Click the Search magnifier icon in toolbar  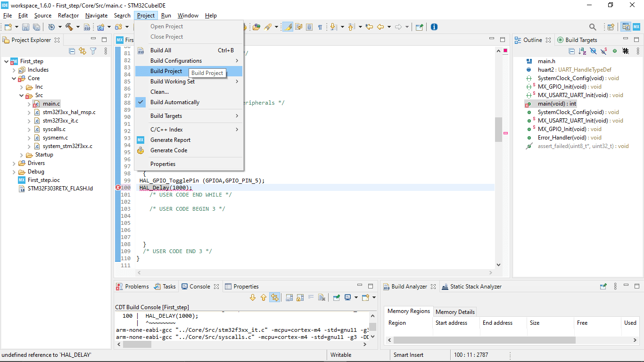593,27
